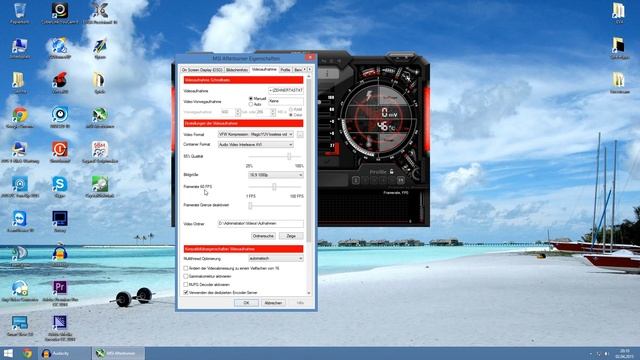Open the third folder on the desktop's right edge
This screenshot has width=640, height=360.
pos(619,83)
